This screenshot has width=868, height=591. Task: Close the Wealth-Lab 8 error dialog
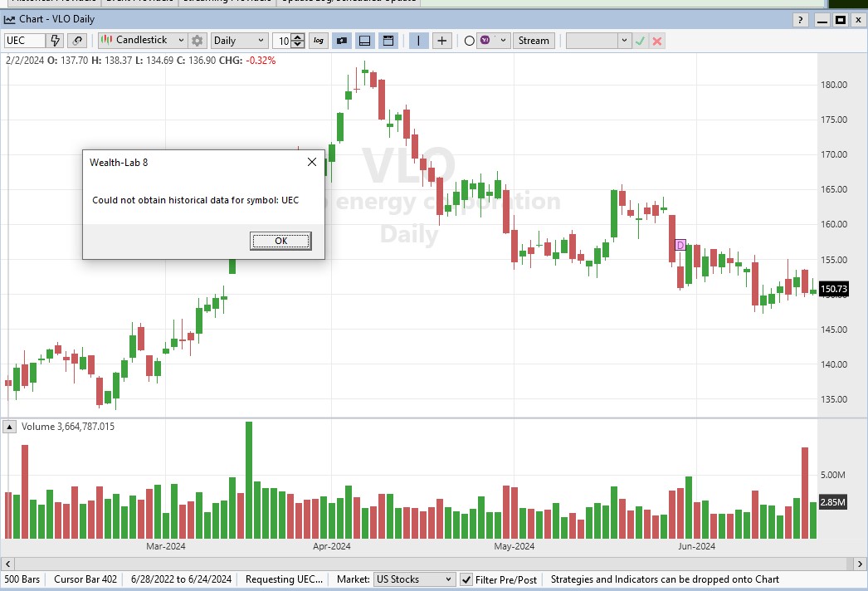tap(312, 162)
